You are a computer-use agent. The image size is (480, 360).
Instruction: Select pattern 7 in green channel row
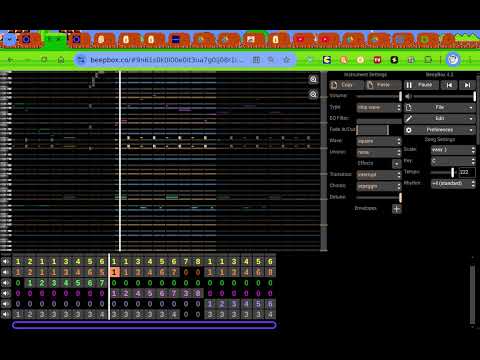(102, 283)
